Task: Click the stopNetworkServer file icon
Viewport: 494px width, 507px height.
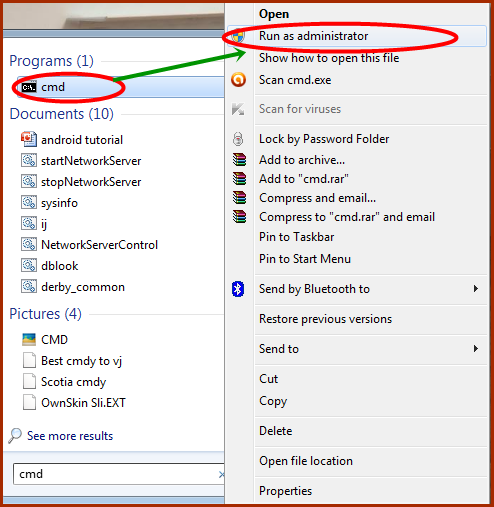Action: point(29,182)
